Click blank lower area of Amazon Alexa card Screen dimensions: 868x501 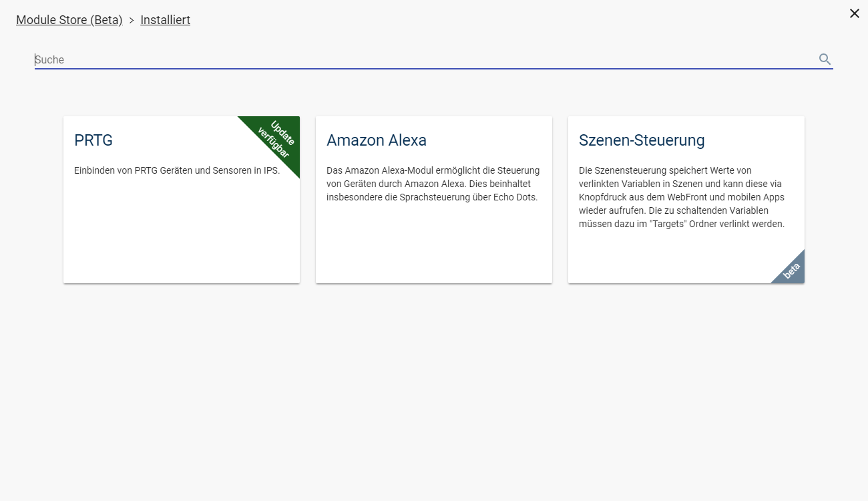tap(434, 247)
